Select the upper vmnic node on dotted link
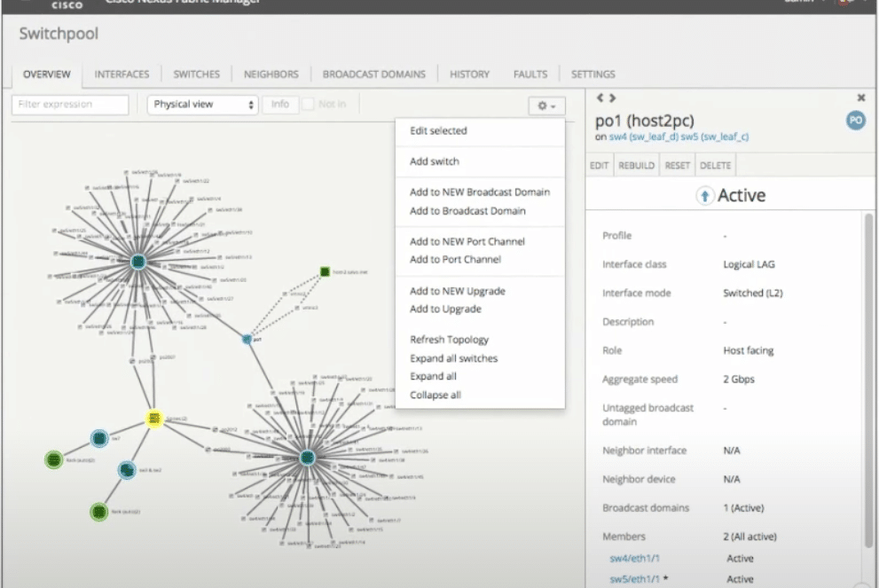 click(285, 294)
